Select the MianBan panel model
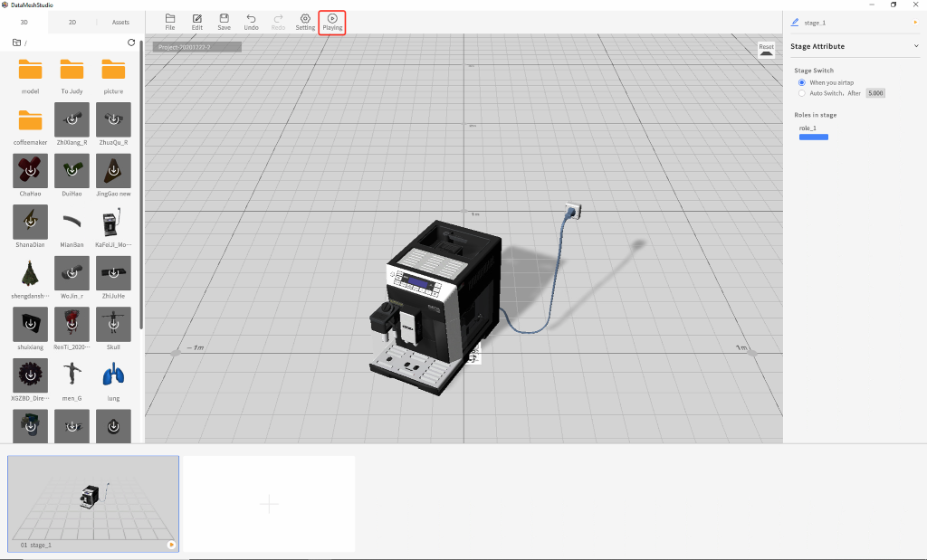 point(72,223)
